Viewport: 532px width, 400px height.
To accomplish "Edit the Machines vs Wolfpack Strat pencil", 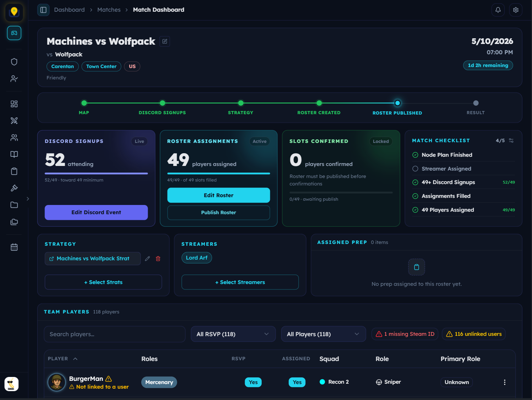I will [x=147, y=259].
